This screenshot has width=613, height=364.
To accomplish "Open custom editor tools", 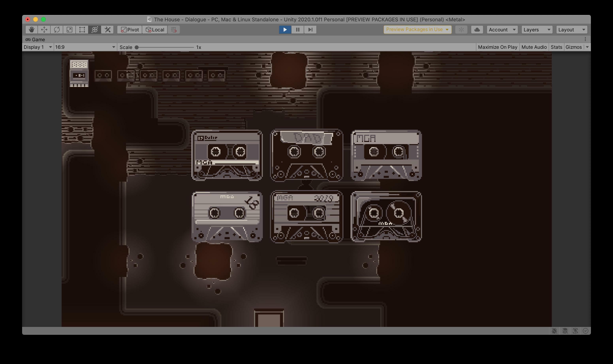I will click(107, 30).
